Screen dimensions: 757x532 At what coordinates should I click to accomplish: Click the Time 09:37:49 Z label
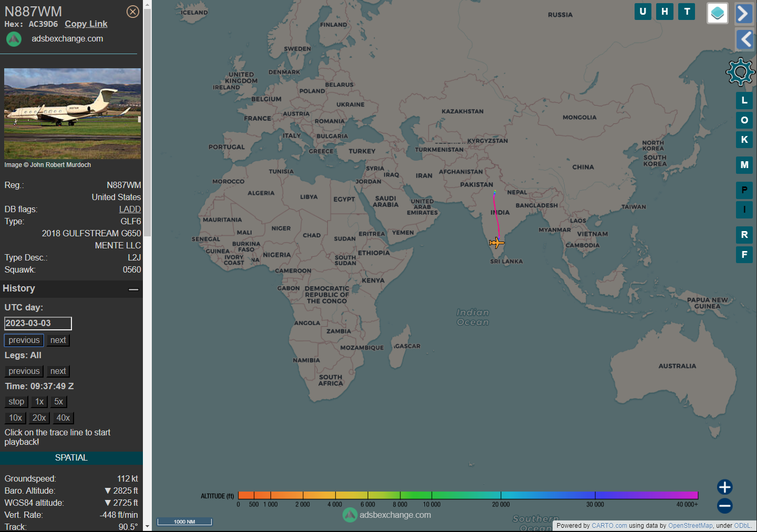(39, 387)
